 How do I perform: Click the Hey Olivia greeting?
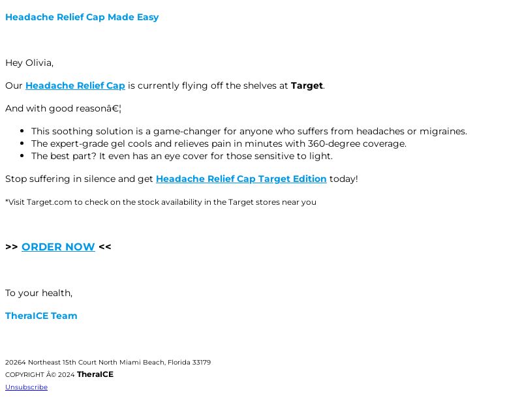tap(29, 63)
